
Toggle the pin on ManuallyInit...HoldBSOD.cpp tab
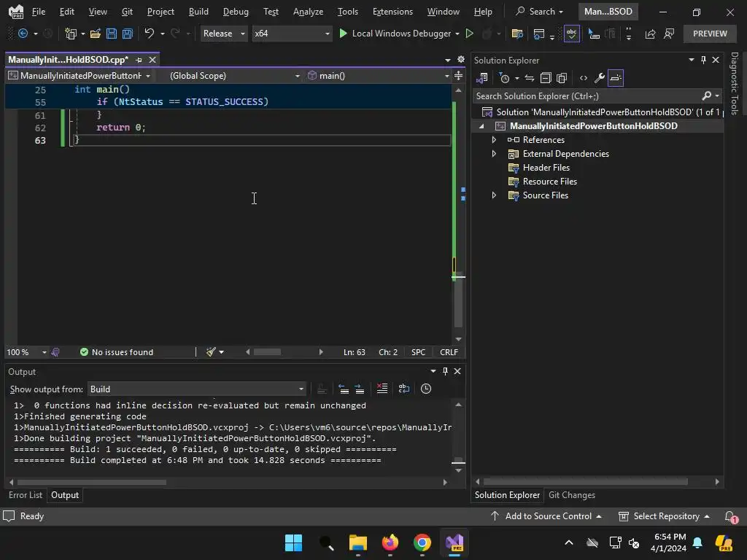(139, 60)
